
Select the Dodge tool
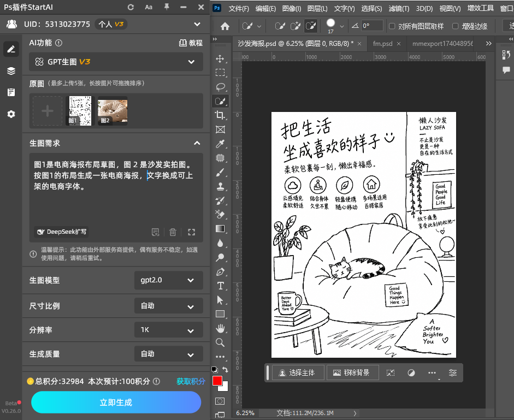pyautogui.click(x=220, y=257)
